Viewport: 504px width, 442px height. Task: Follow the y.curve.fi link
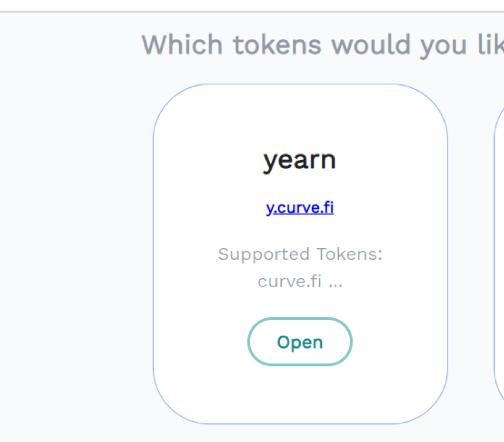click(300, 208)
